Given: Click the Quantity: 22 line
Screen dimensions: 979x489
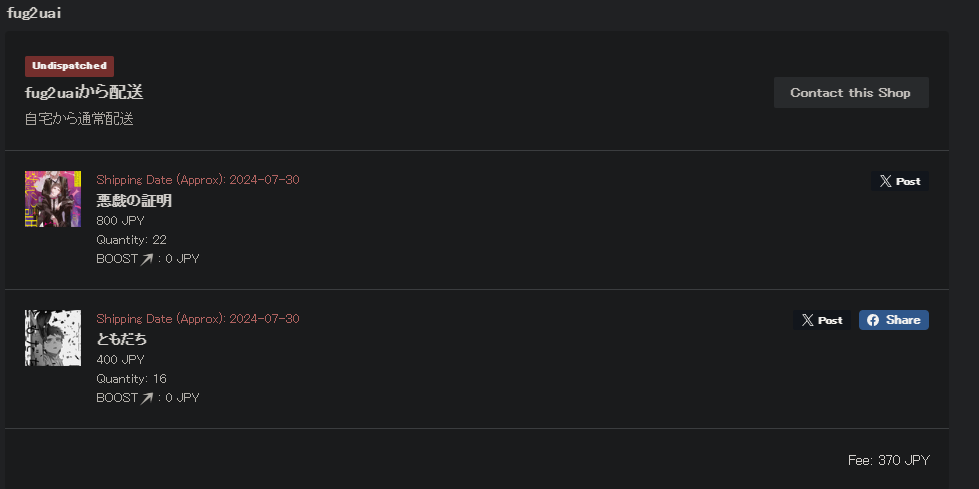Looking at the screenshot, I should 131,240.
